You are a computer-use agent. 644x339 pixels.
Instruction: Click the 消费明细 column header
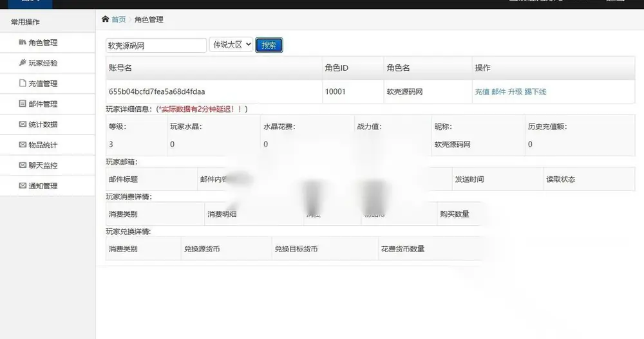click(222, 214)
